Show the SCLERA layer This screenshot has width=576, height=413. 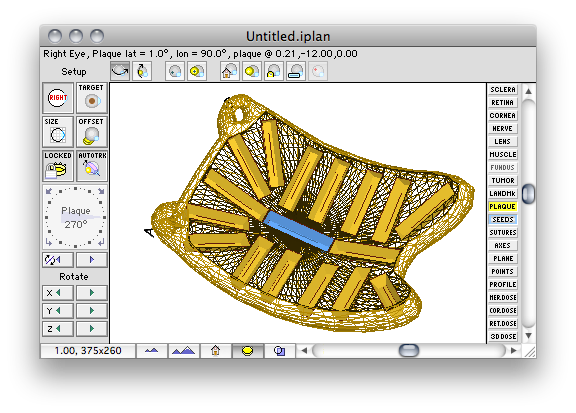click(x=503, y=89)
